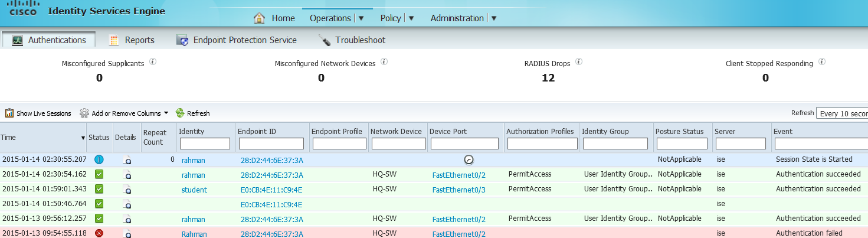Open the Endpoint Protection Service tab
Screen dimensions: 868x238
237,40
